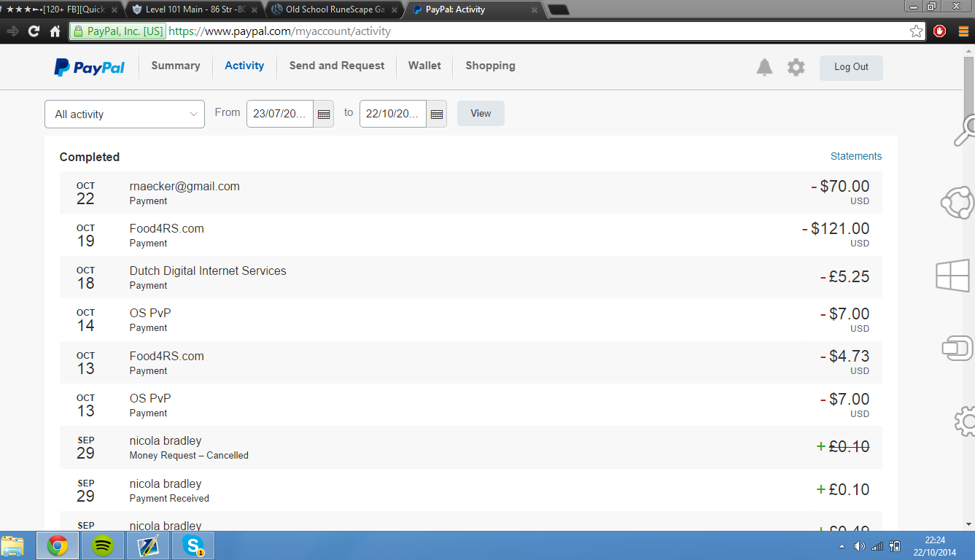Viewport: 975px width, 560px height.
Task: Go to Send and Request
Action: coord(337,66)
